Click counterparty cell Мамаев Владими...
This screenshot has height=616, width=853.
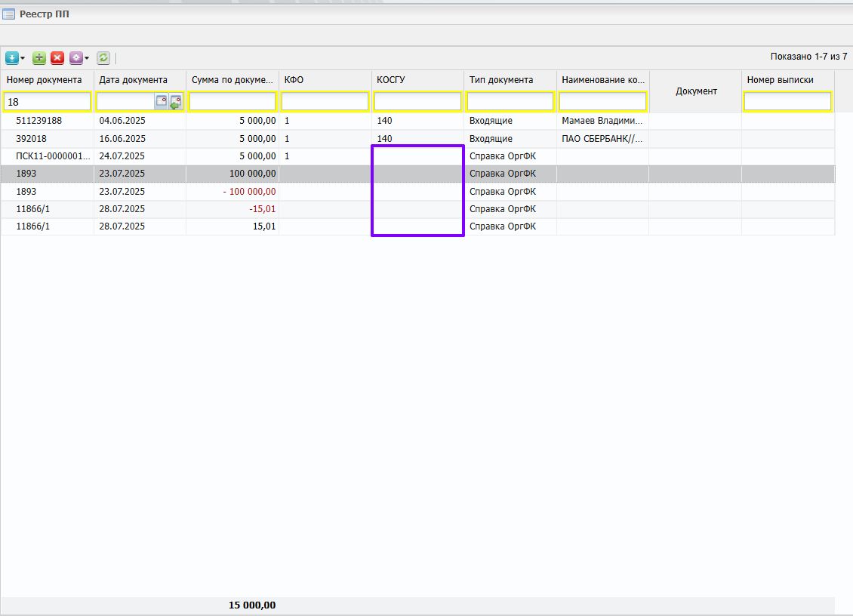pyautogui.click(x=602, y=121)
